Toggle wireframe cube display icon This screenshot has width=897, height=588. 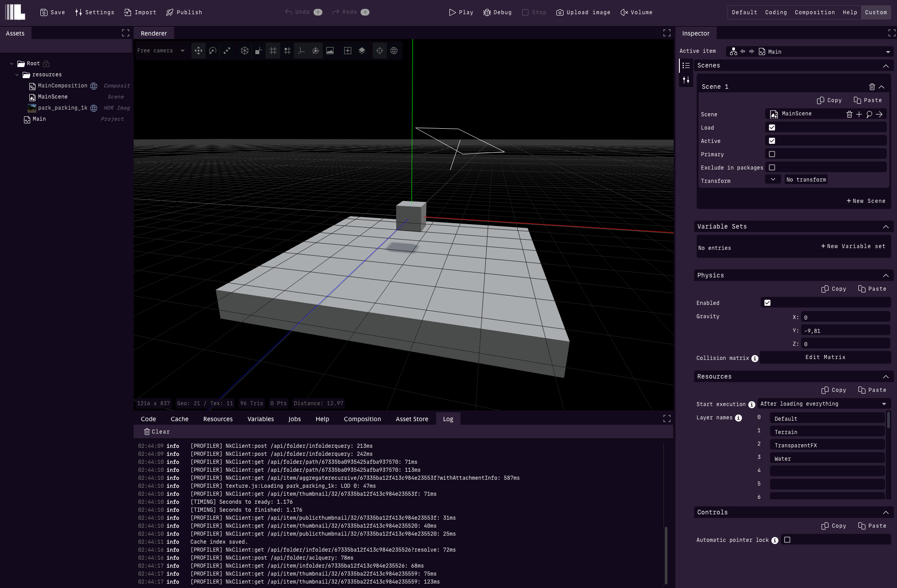click(244, 51)
